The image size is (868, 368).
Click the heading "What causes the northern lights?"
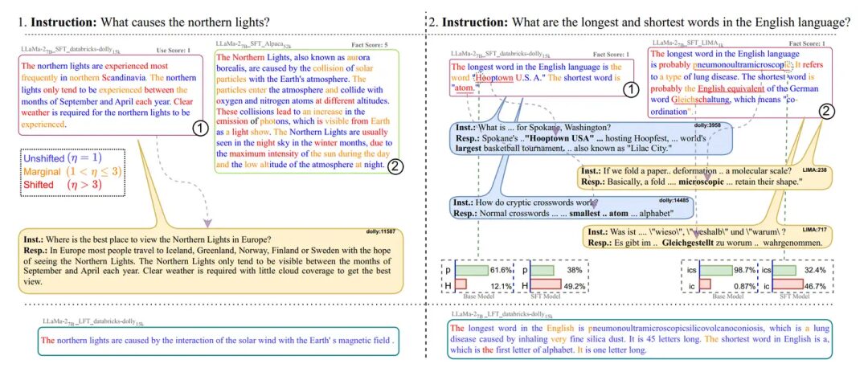[x=186, y=23]
